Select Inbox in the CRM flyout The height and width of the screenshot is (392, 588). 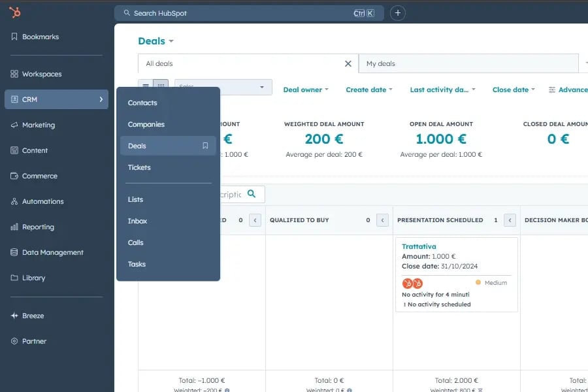(168, 221)
